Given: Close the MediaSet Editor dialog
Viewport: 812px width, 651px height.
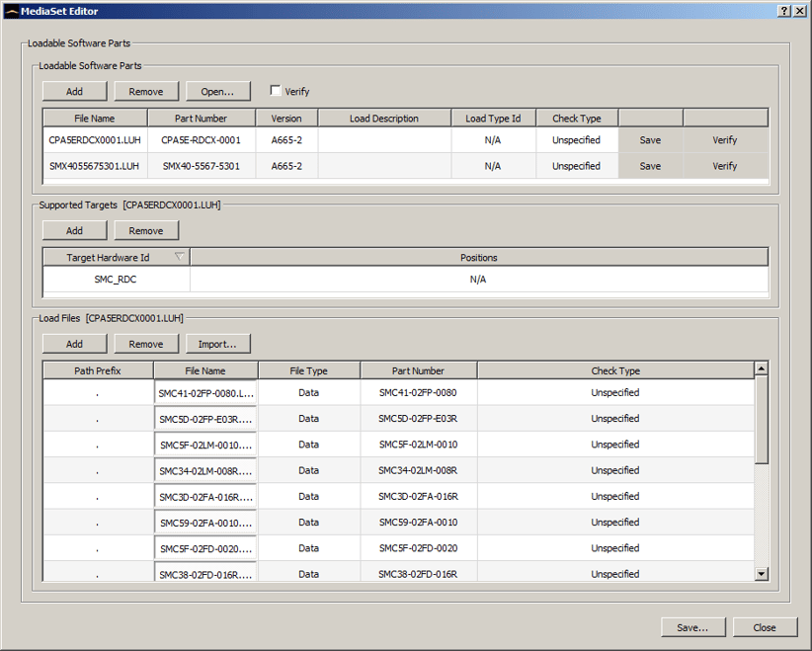Looking at the screenshot, I should 766,626.
